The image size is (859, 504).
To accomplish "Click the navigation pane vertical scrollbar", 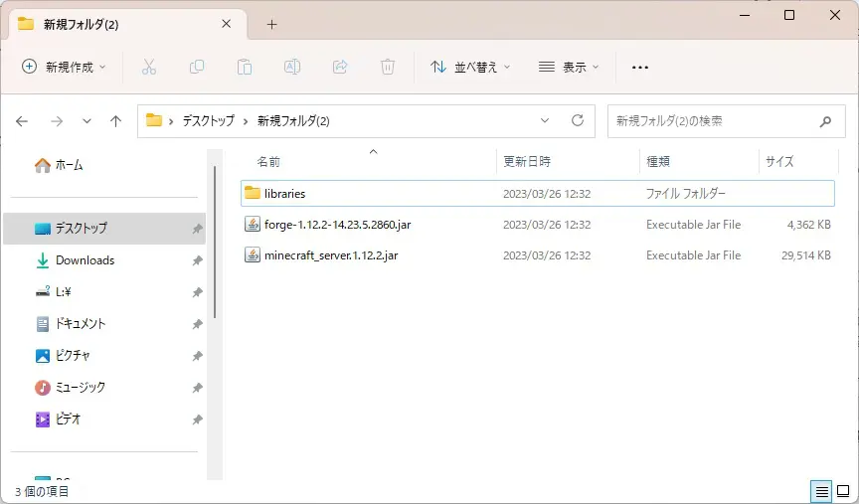I will (x=216, y=249).
